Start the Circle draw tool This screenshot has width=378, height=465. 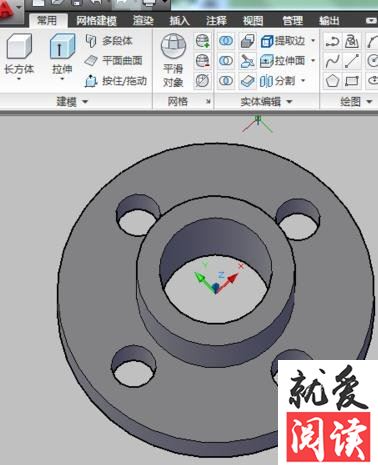point(372,61)
